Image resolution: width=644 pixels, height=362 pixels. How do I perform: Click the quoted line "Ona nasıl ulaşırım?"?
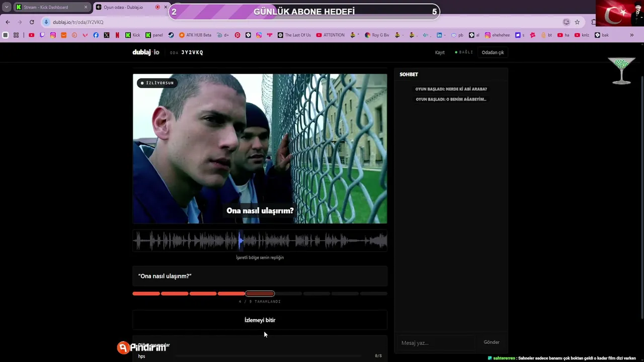pos(165,276)
